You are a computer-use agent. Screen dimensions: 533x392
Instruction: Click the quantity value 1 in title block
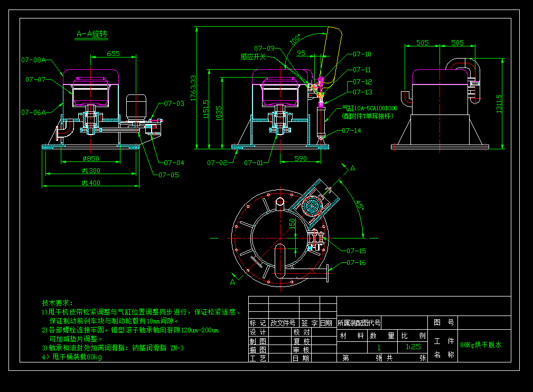click(x=379, y=347)
